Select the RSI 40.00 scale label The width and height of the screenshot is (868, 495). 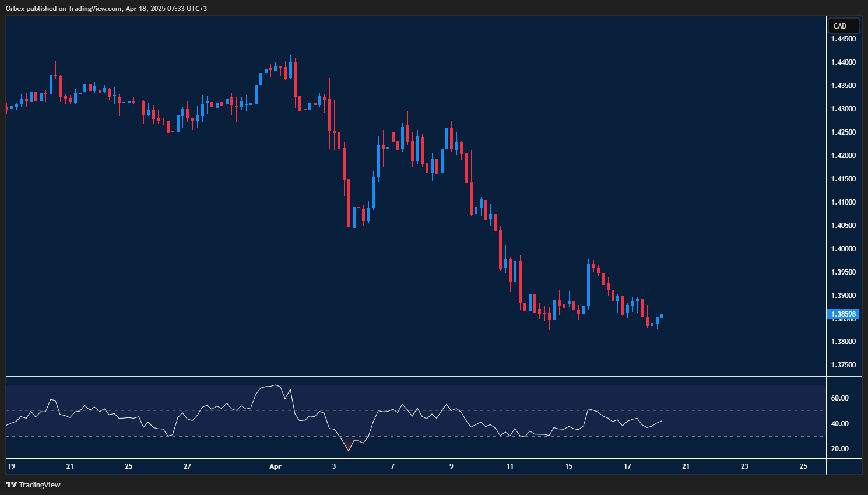point(839,424)
